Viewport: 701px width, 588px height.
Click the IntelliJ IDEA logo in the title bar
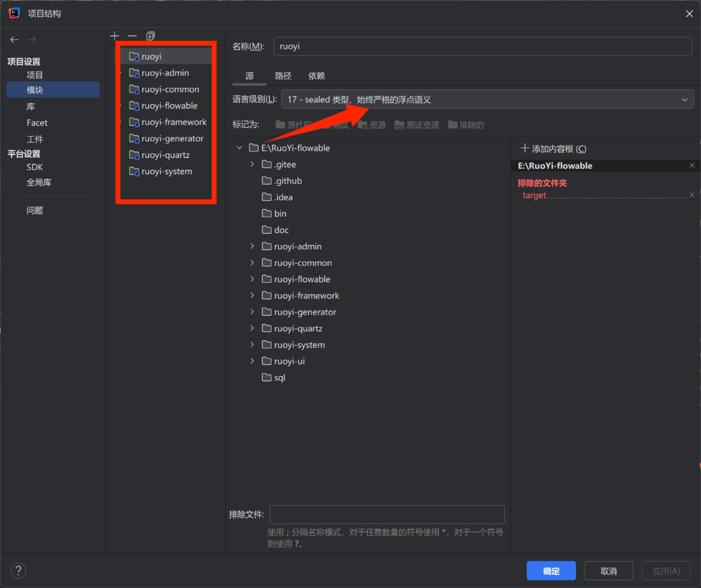pos(14,13)
